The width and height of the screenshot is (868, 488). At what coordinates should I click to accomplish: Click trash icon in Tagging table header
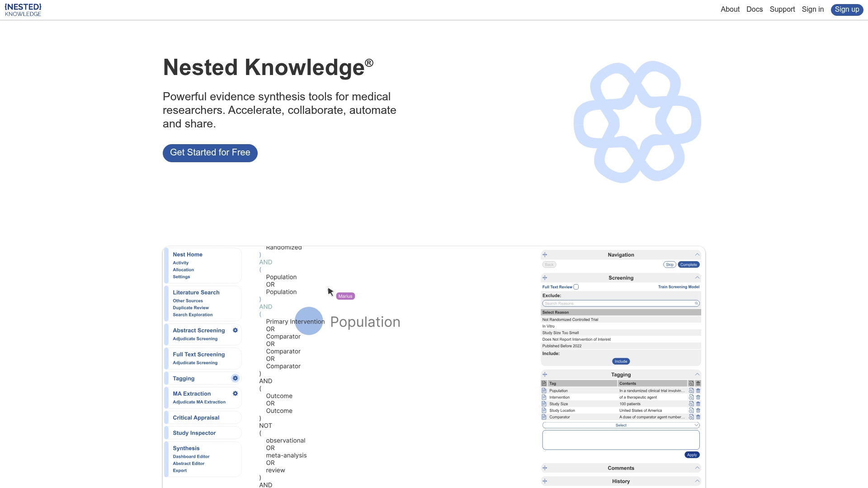tap(698, 384)
